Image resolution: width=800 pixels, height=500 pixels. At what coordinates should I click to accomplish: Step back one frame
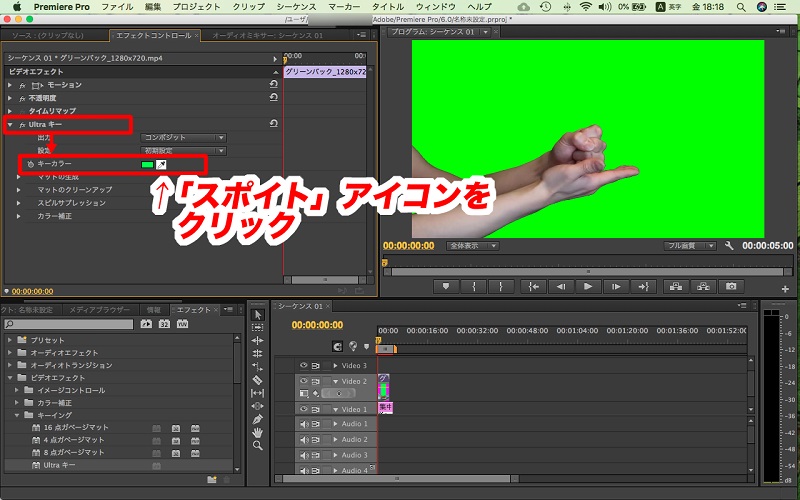tap(561, 287)
